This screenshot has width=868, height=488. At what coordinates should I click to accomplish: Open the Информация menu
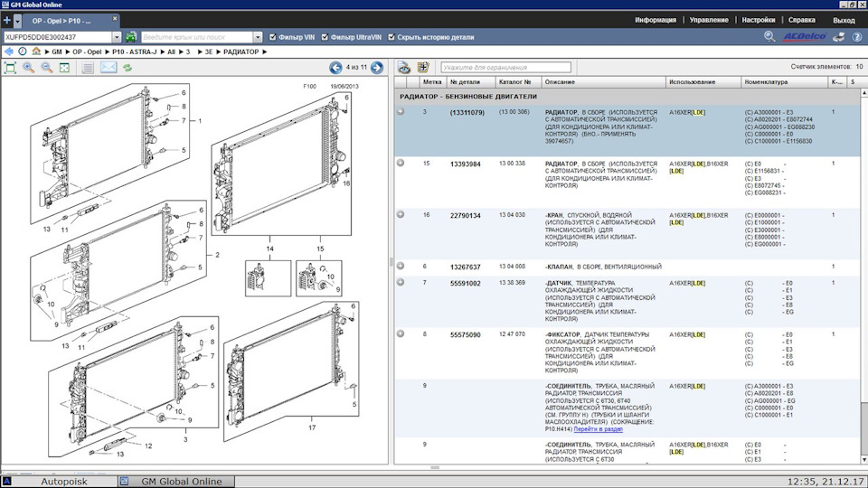click(656, 20)
